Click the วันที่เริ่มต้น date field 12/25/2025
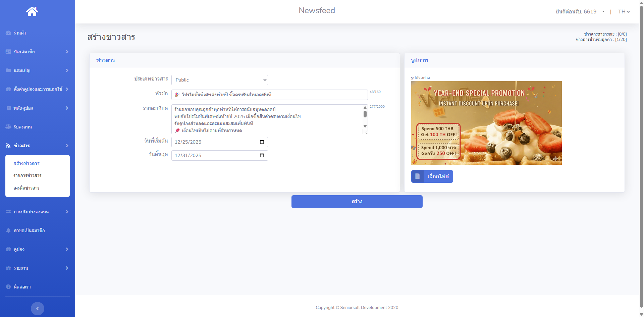644x317 pixels. tap(220, 142)
